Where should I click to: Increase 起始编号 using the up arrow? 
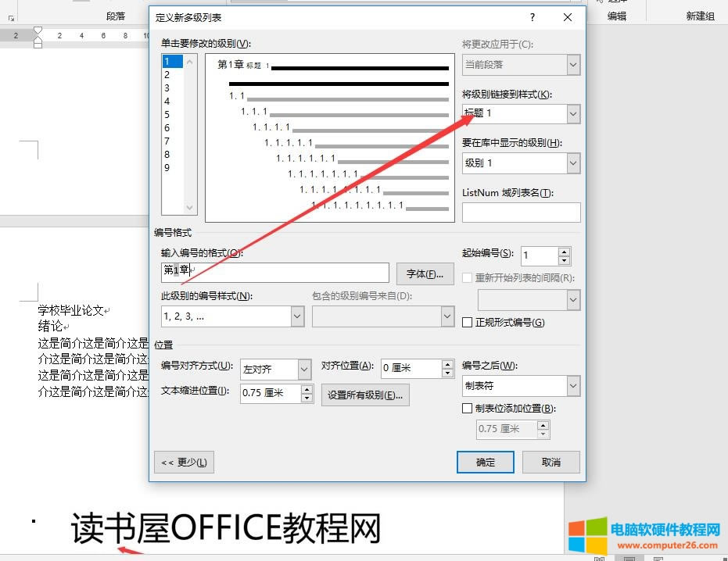(x=565, y=250)
